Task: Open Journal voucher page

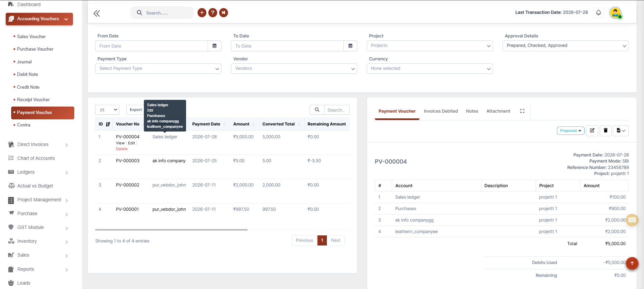Action: (x=24, y=62)
